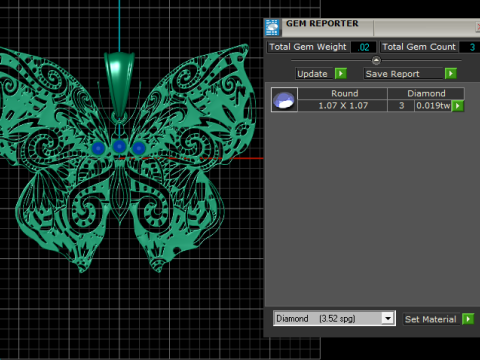Click the green arrow next to Update
The width and height of the screenshot is (480, 360).
pyautogui.click(x=341, y=73)
